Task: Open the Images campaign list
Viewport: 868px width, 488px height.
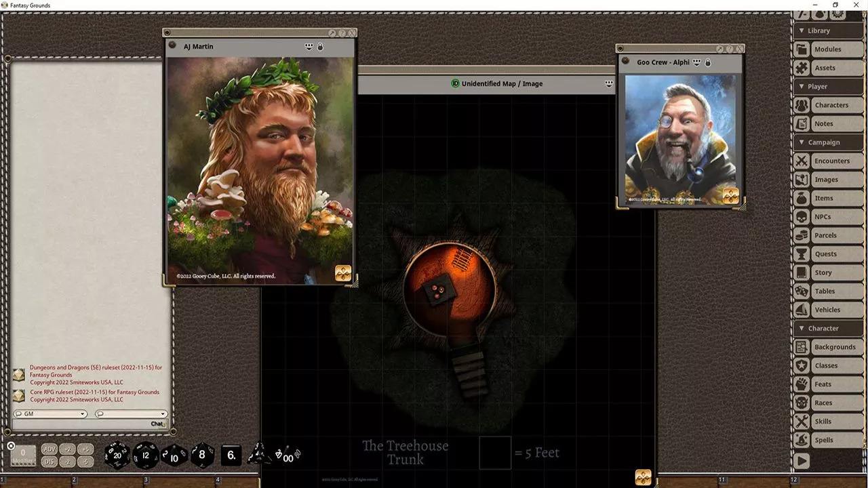Action: coord(837,180)
